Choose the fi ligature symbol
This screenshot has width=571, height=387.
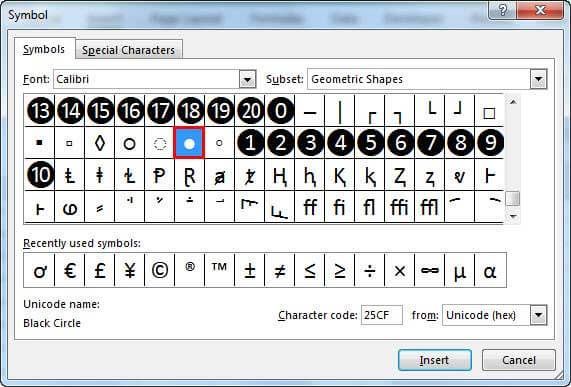pos(340,207)
